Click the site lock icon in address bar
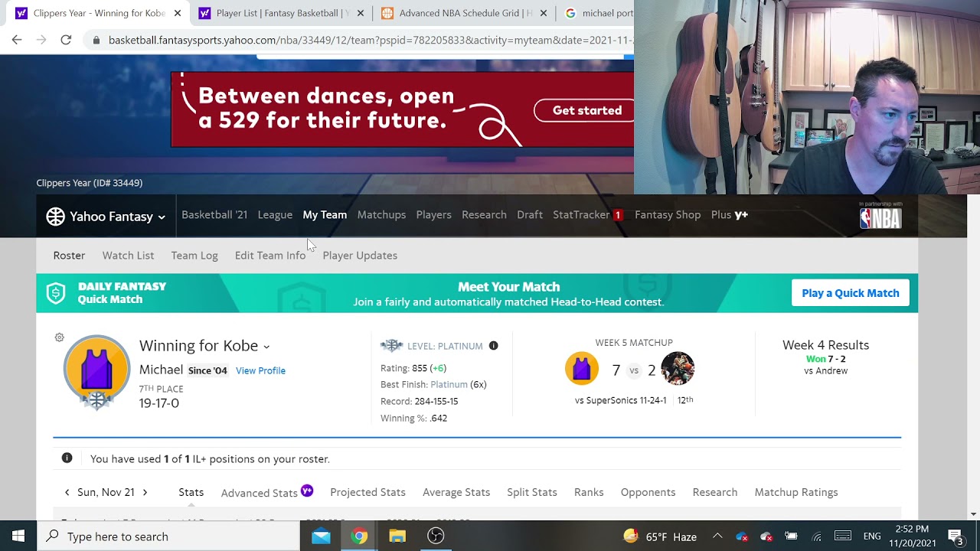Image resolution: width=980 pixels, height=551 pixels. (x=96, y=40)
